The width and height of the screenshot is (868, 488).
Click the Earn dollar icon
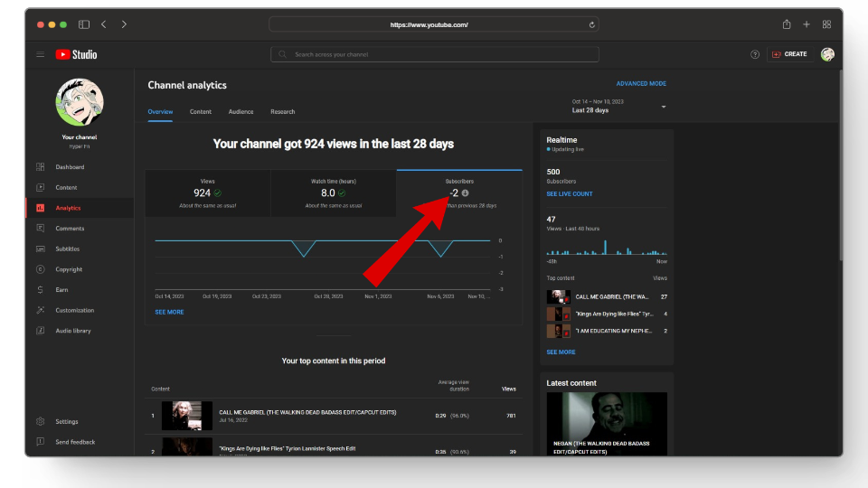click(41, 290)
